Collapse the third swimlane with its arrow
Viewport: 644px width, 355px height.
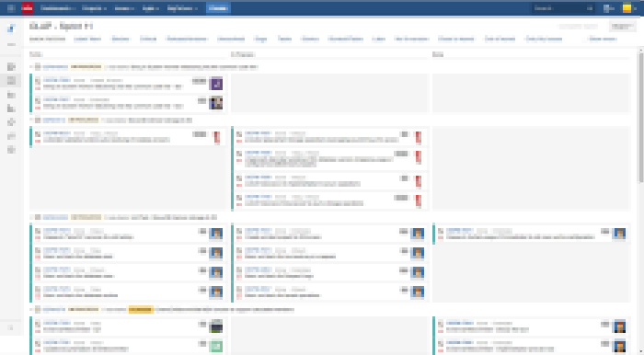tap(31, 217)
